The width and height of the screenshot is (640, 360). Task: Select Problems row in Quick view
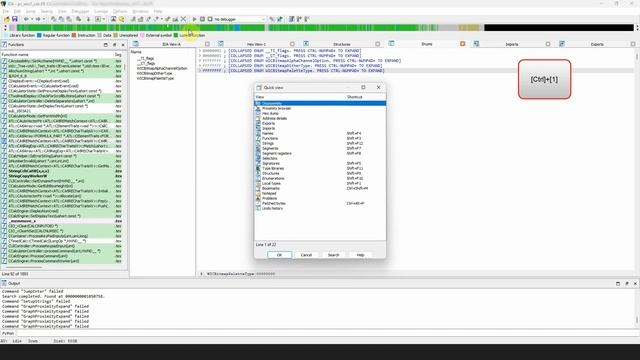click(x=320, y=198)
